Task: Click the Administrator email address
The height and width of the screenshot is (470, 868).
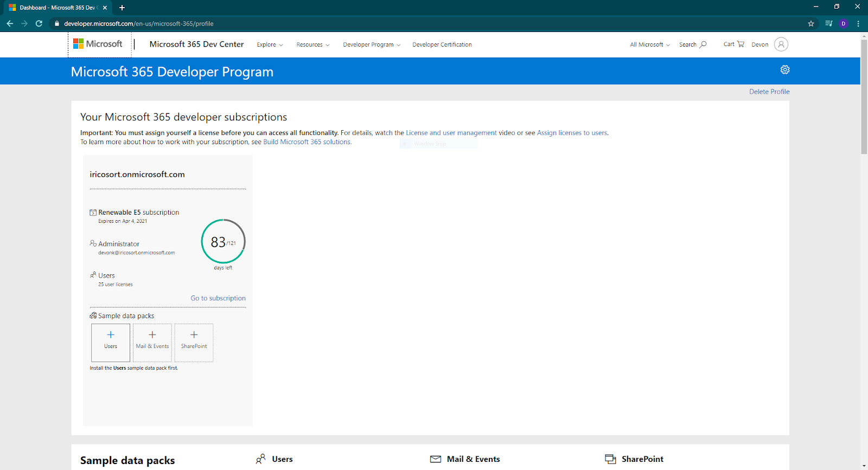Action: pyautogui.click(x=137, y=253)
